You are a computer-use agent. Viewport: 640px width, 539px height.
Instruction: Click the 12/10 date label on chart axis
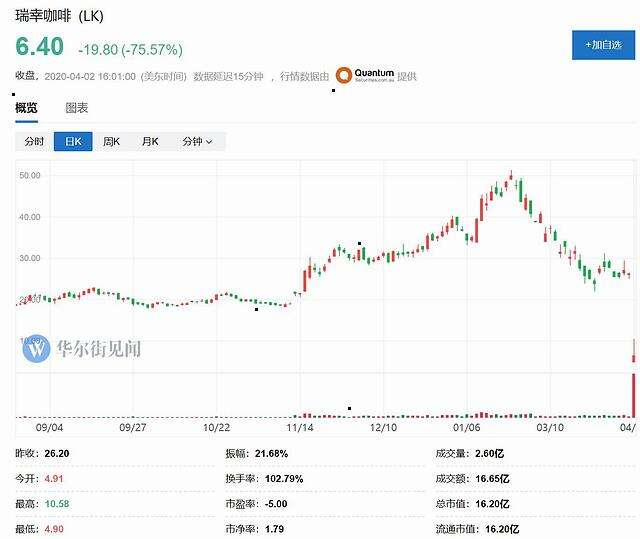[x=383, y=427]
